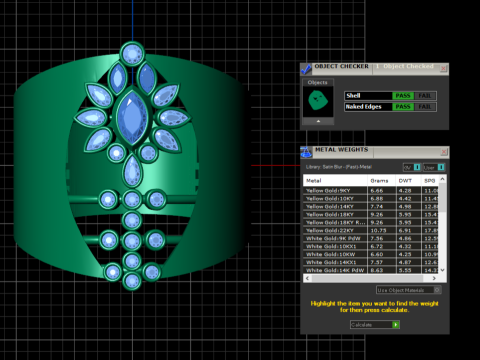Select the White Gold:9K PdW row
The image size is (480, 360).
point(371,239)
